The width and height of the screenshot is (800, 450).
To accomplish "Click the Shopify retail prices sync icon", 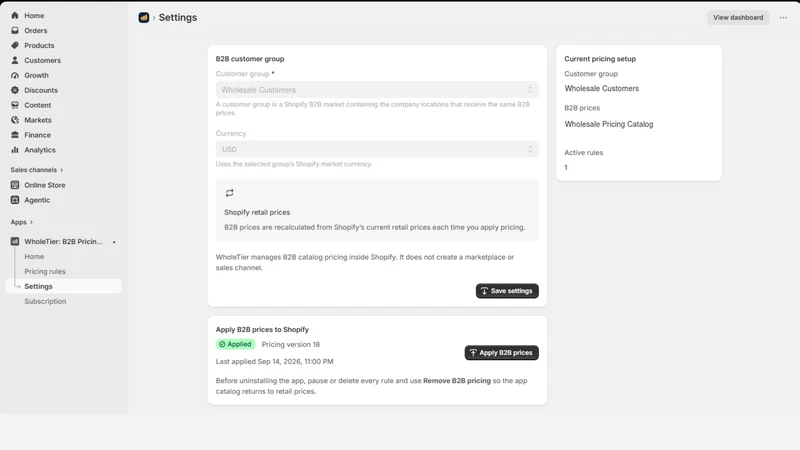I will pyautogui.click(x=230, y=193).
